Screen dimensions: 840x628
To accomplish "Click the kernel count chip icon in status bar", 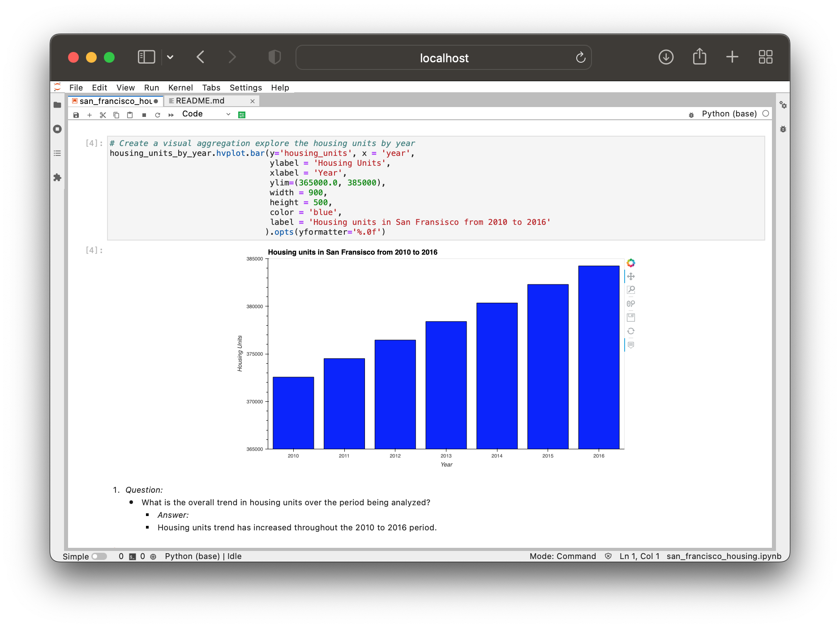I will 153,556.
